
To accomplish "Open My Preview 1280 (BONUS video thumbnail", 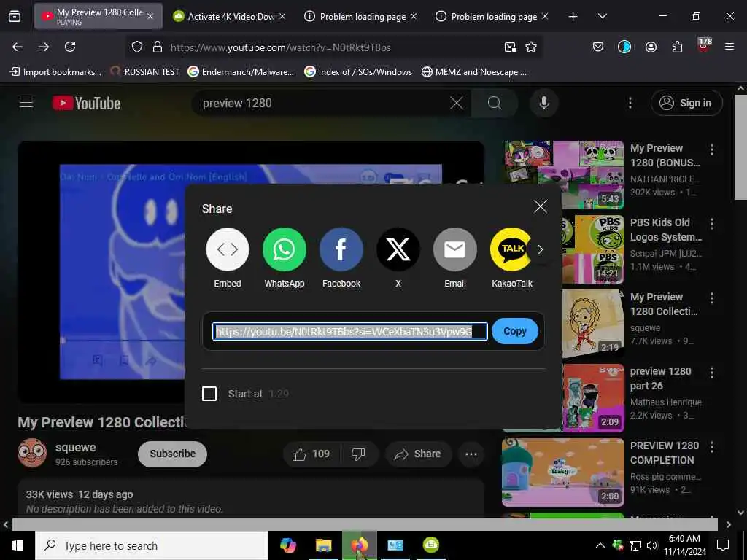I will (564, 175).
